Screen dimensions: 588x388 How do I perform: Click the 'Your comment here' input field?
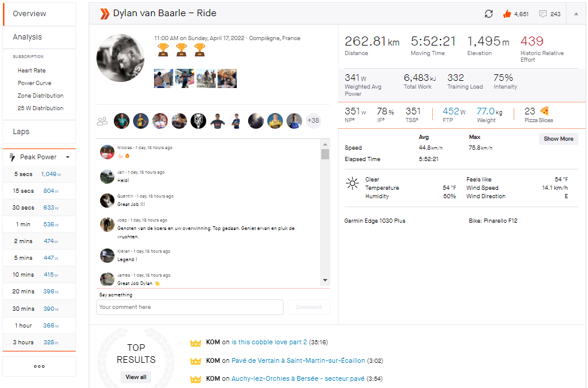[x=189, y=307]
